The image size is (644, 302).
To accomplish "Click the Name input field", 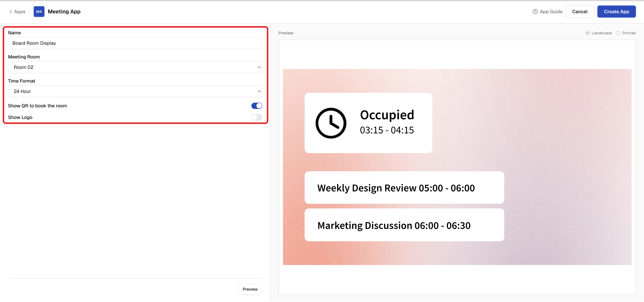I will [135, 43].
